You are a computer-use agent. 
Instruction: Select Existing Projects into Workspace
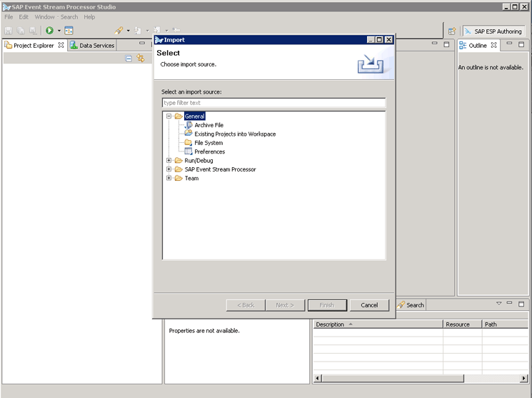[234, 134]
